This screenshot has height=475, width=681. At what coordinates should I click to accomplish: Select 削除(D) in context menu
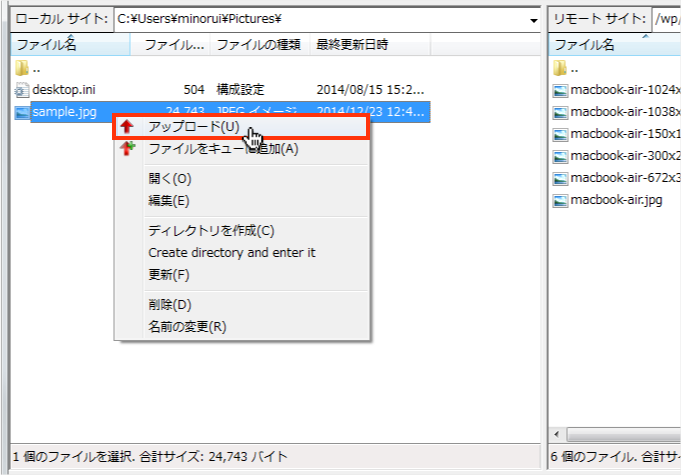tap(241, 304)
